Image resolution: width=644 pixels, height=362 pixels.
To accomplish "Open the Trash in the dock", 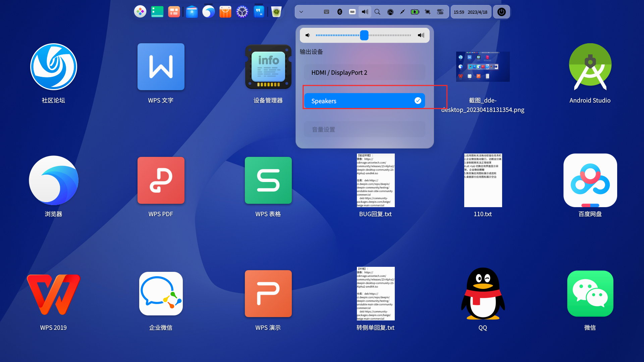I will pyautogui.click(x=276, y=12).
